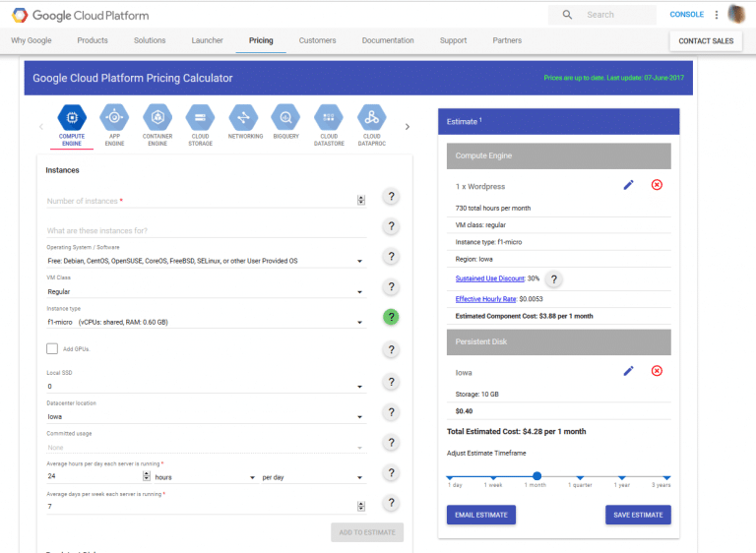Open the Effective Hourly Rate link
Screen dimensions: 756x553
point(485,299)
